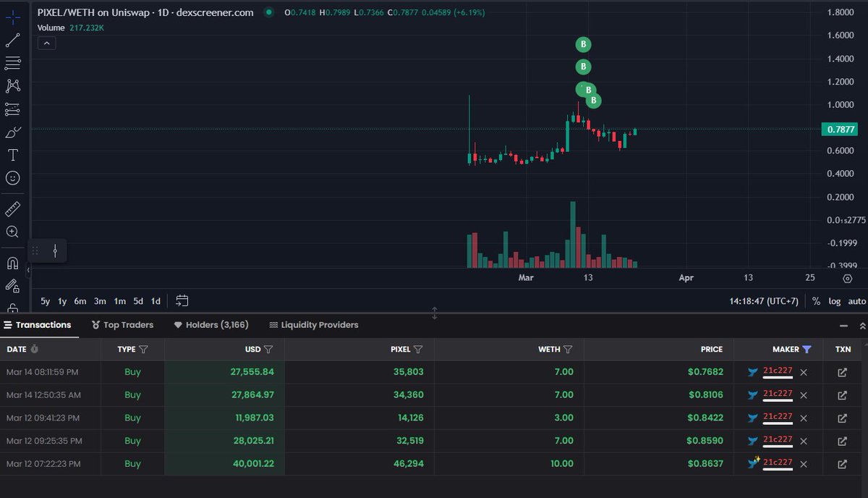Open transaction link for $0.8637 row
This screenshot has height=498, width=868.
842,464
